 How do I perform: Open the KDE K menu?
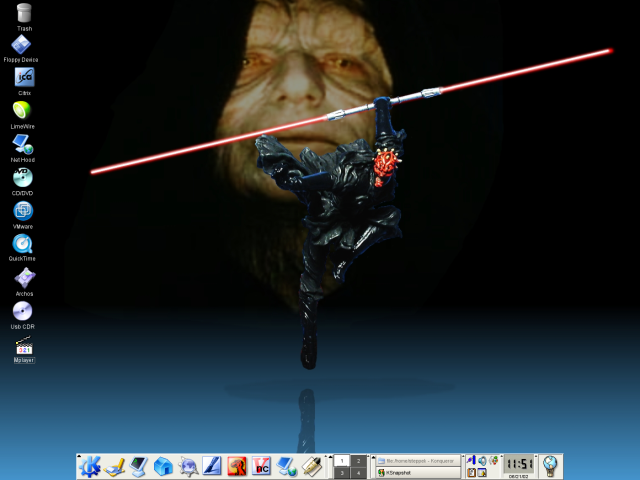pos(90,466)
